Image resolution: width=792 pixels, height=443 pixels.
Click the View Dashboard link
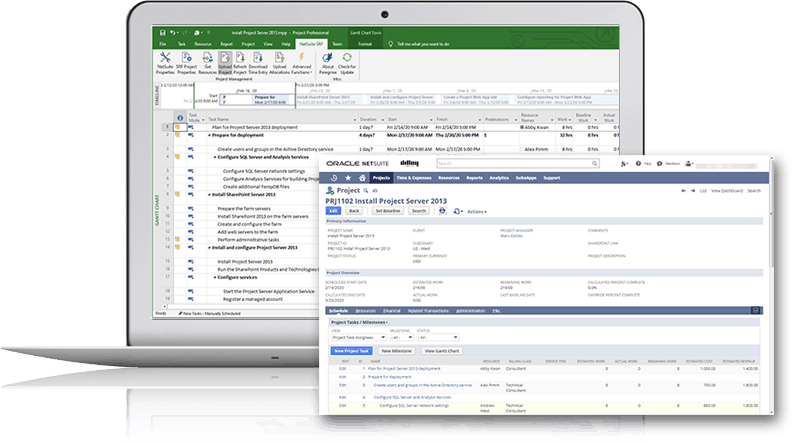coord(727,191)
